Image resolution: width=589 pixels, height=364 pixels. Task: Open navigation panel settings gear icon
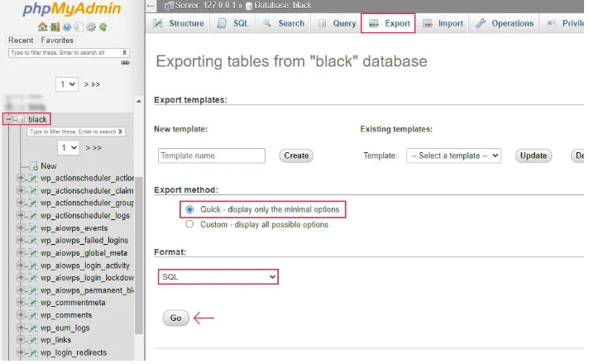(90, 26)
